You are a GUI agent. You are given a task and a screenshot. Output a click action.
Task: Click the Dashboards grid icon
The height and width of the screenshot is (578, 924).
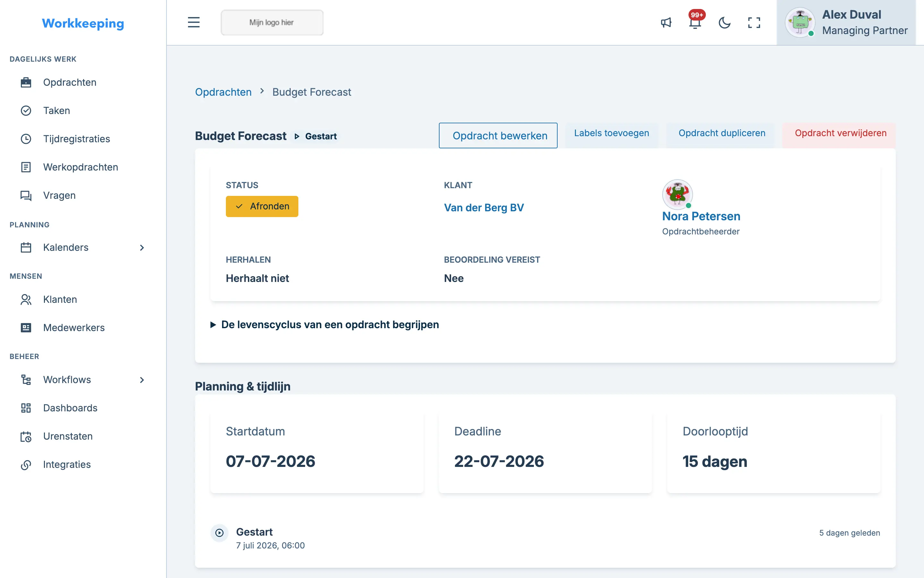pos(26,408)
